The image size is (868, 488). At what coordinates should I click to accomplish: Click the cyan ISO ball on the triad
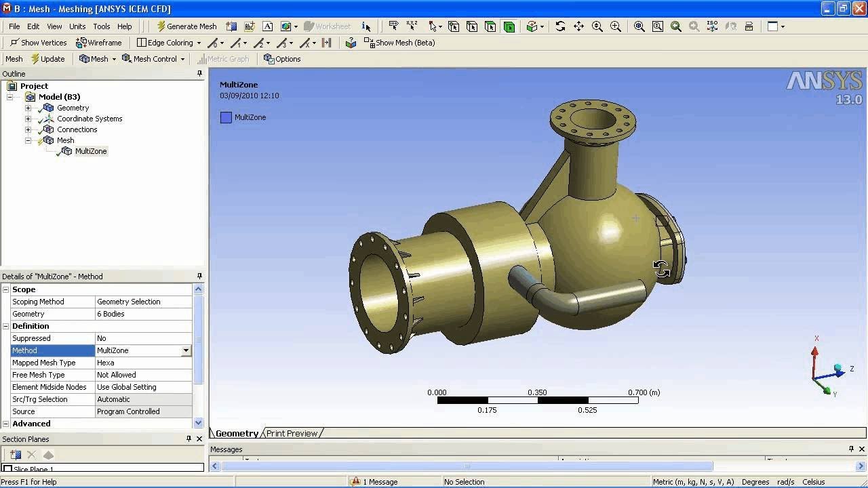(x=838, y=367)
